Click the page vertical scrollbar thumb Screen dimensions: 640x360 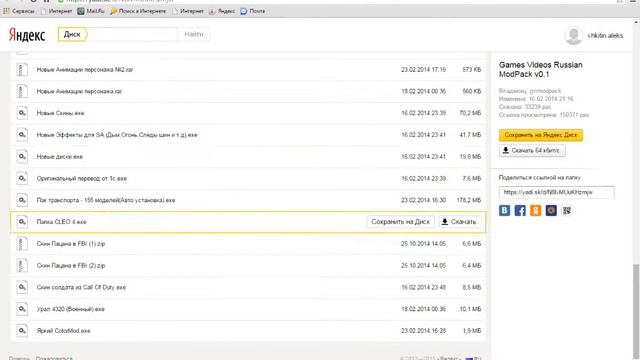(x=636, y=311)
